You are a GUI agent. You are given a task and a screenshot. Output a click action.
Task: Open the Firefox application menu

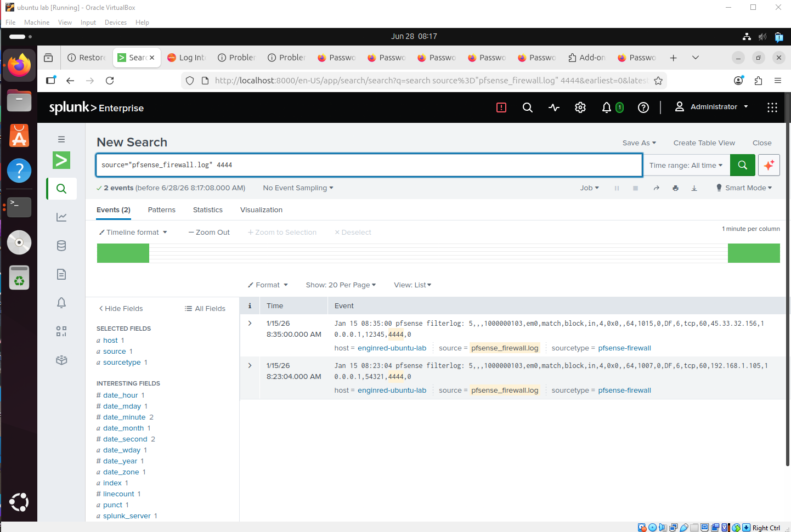tap(777, 81)
